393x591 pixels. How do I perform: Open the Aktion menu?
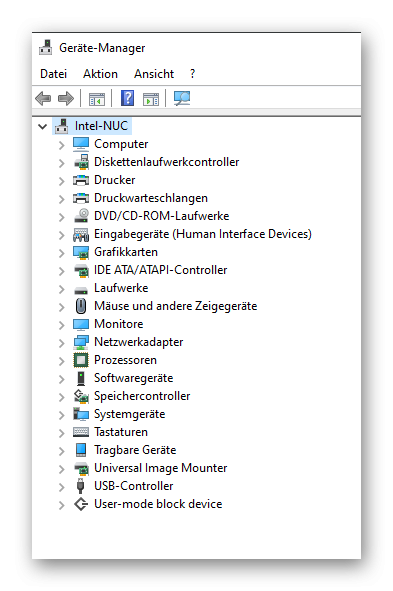(100, 74)
